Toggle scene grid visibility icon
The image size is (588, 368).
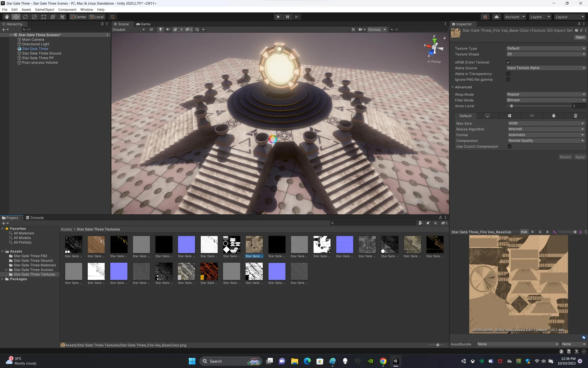click(197, 29)
